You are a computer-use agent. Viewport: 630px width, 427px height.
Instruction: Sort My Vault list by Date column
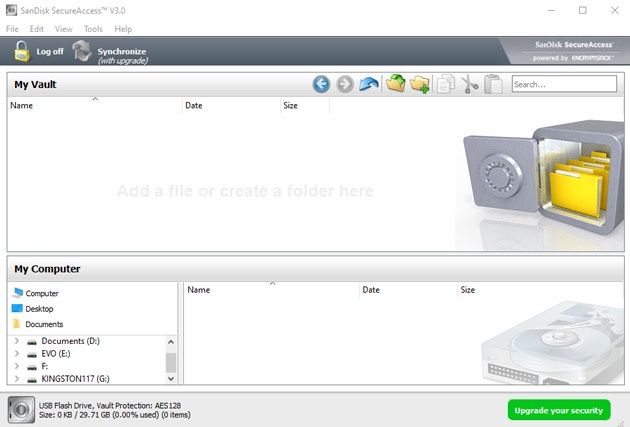(x=231, y=106)
